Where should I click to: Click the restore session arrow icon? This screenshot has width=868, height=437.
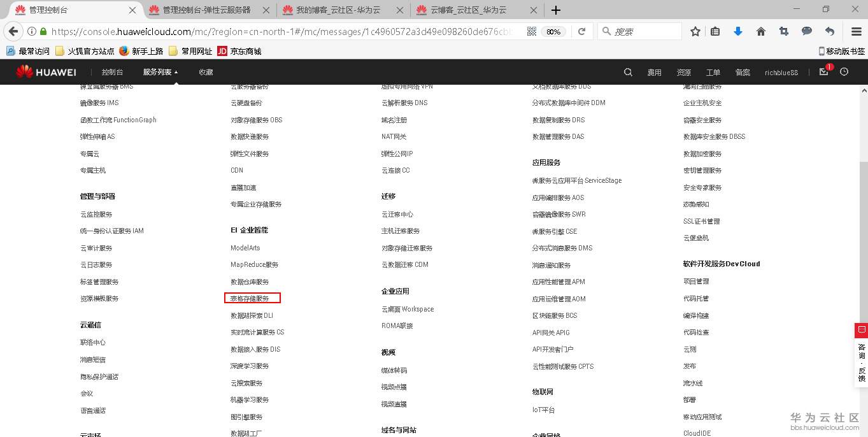(x=829, y=30)
